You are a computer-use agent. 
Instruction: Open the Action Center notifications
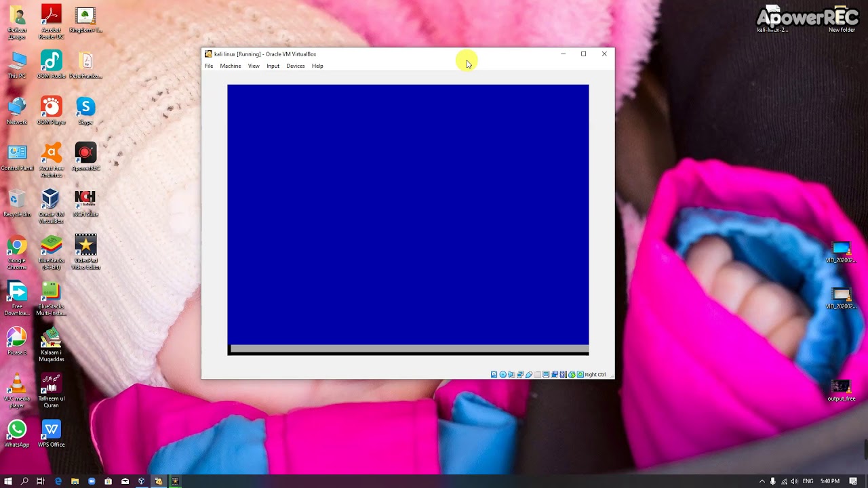point(853,481)
